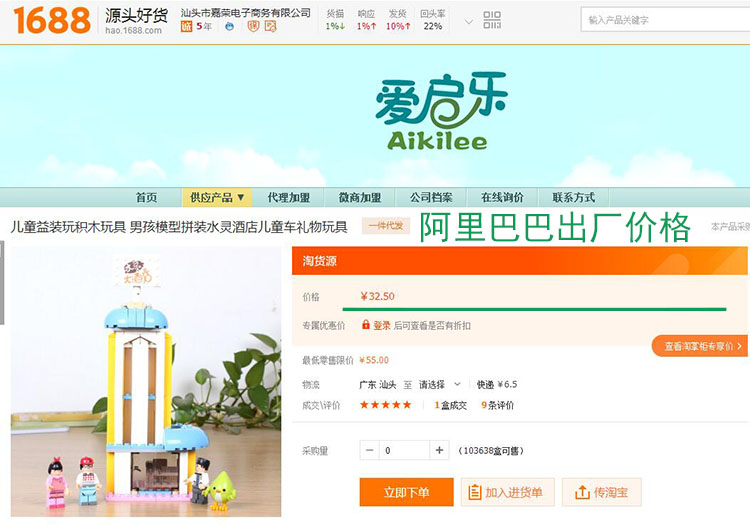Go to the 首页 tab

coord(146,197)
